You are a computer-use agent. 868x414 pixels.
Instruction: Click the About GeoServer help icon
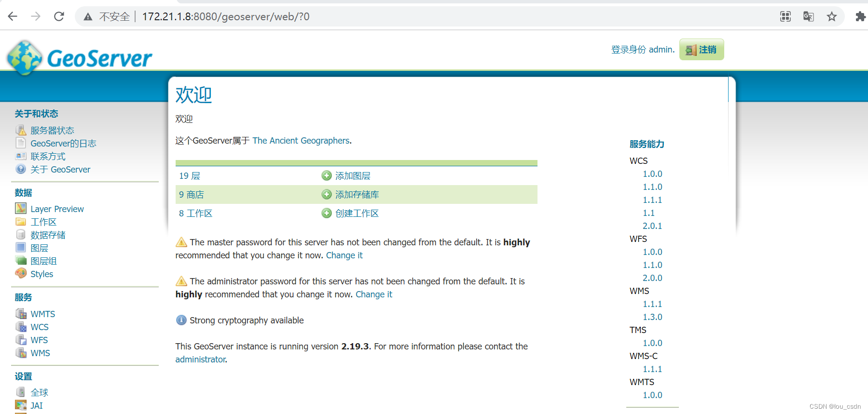21,169
